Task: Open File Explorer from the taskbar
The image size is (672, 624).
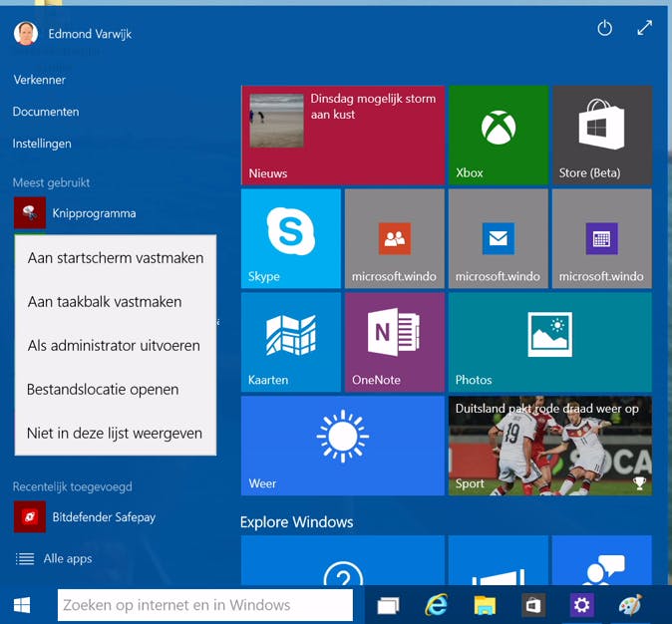Action: point(485,605)
